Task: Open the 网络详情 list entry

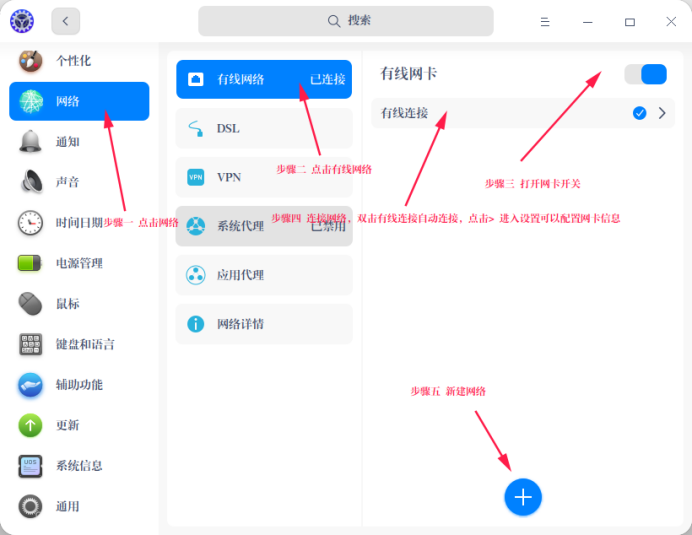Action: tap(264, 324)
